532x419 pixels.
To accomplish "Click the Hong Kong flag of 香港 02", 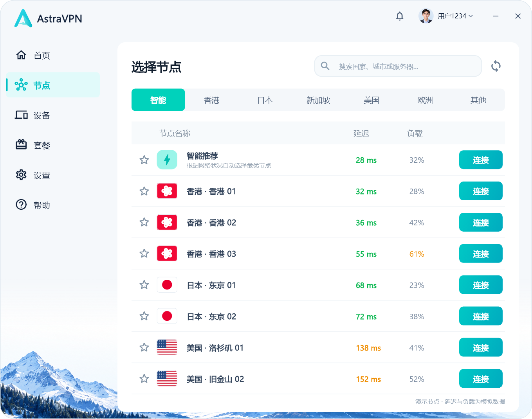I will [167, 222].
